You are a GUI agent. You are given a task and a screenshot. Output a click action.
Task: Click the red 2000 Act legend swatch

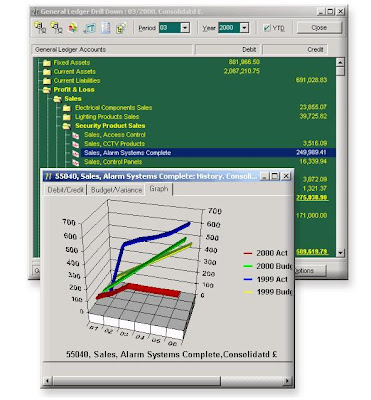pyautogui.click(x=248, y=253)
